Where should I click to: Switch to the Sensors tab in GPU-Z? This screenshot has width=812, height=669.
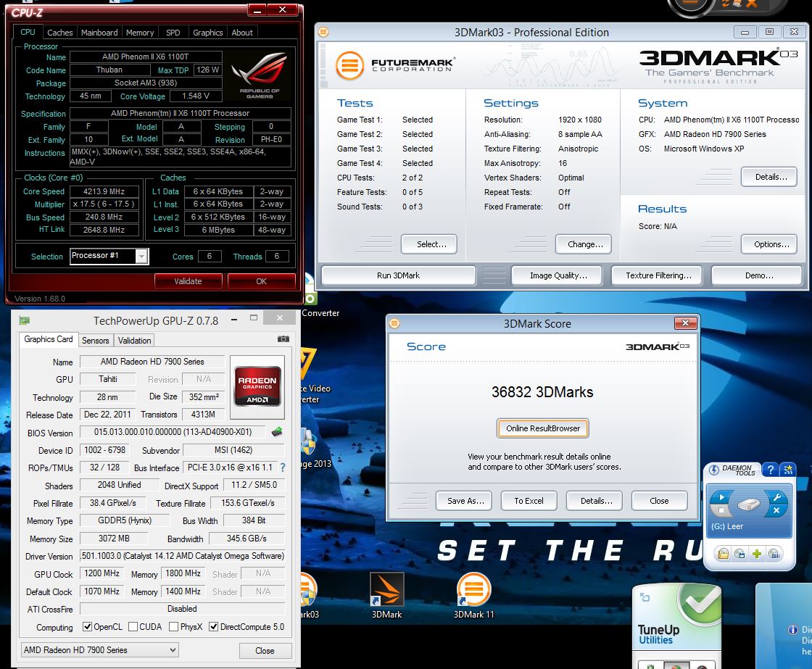[95, 340]
